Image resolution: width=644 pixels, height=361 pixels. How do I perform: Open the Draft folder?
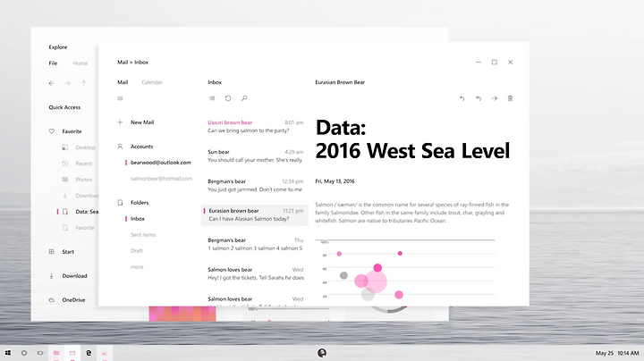pos(137,251)
